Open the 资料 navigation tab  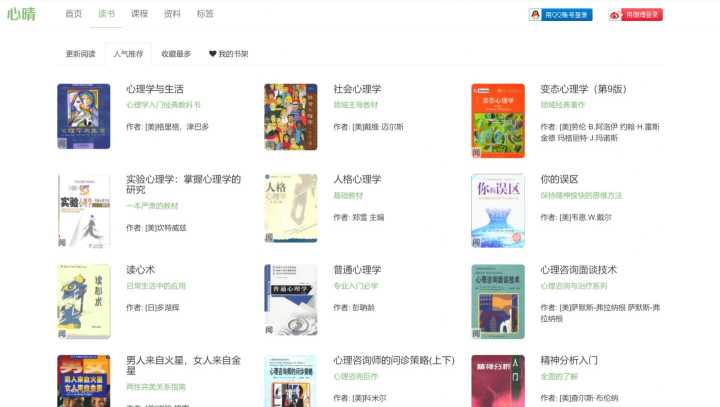(x=172, y=14)
